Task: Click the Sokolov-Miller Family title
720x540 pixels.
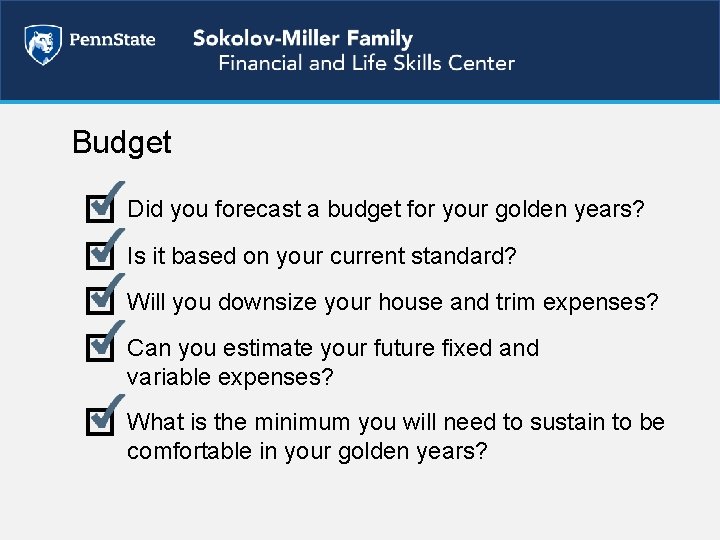Action: point(302,39)
